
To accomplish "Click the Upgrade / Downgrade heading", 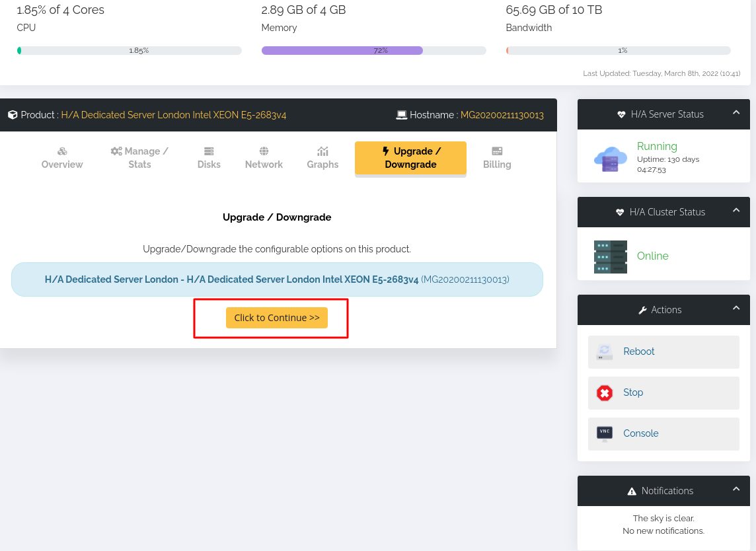I will [x=277, y=217].
